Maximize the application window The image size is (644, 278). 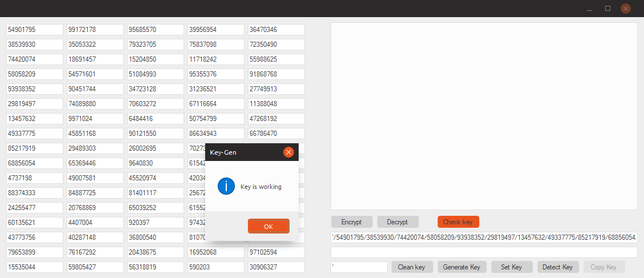[608, 8]
